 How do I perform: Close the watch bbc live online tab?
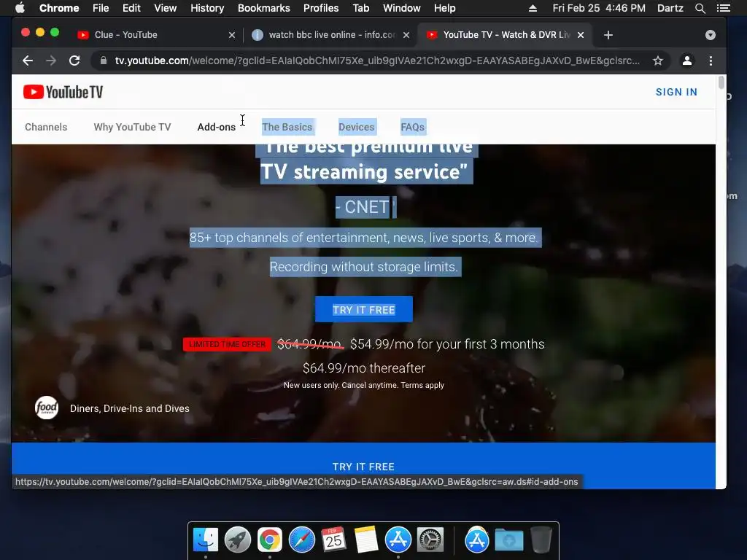(406, 35)
